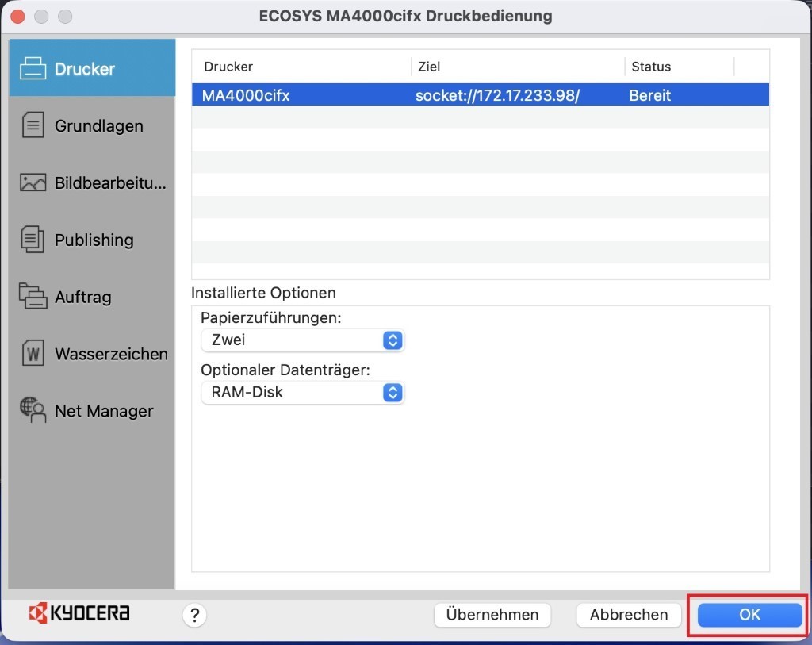
Task: Select the Auftrag job icon
Action: pos(33,297)
